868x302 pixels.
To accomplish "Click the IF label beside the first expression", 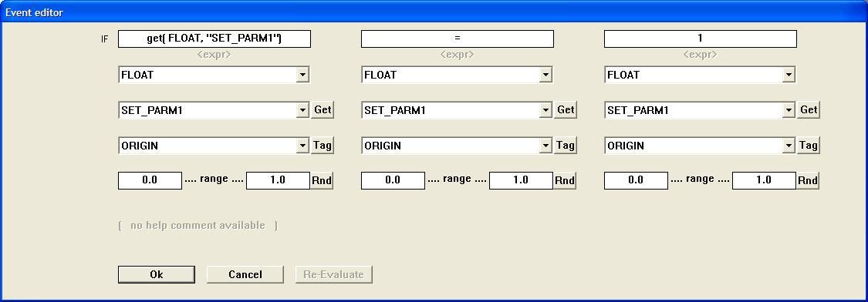I will tap(105, 39).
